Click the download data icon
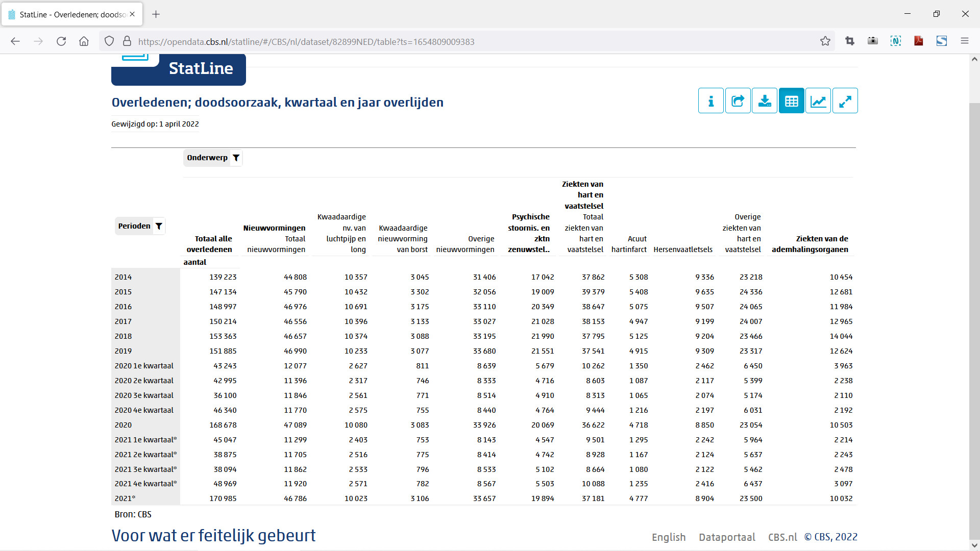980x551 pixels. coord(765,101)
